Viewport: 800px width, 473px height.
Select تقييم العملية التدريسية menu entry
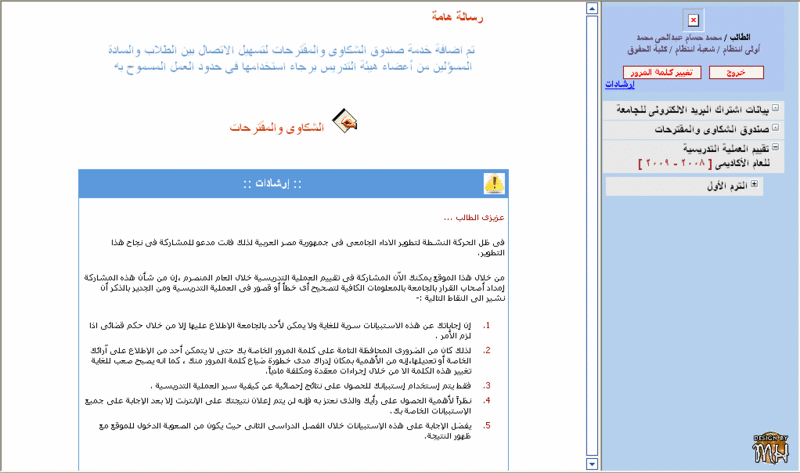tap(726, 149)
